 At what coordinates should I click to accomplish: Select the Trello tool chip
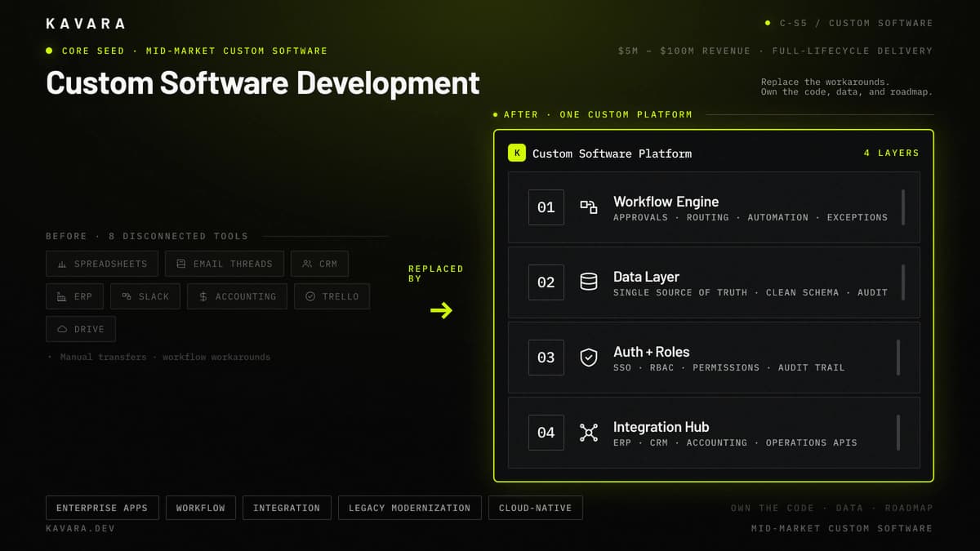pyautogui.click(x=332, y=296)
